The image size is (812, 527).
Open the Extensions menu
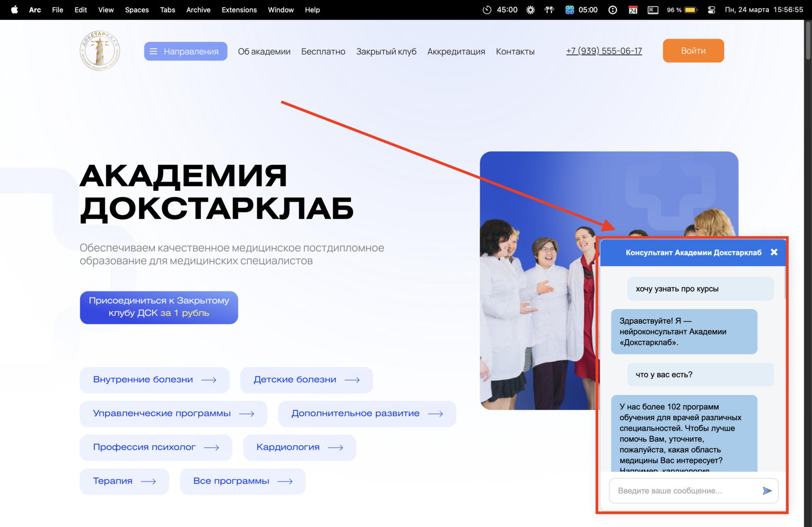click(239, 10)
